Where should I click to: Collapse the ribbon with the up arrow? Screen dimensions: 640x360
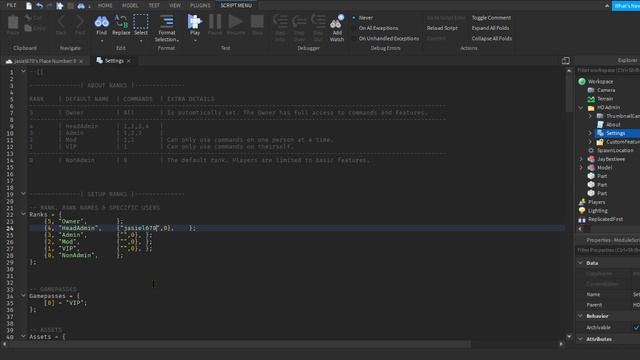[x=607, y=6]
